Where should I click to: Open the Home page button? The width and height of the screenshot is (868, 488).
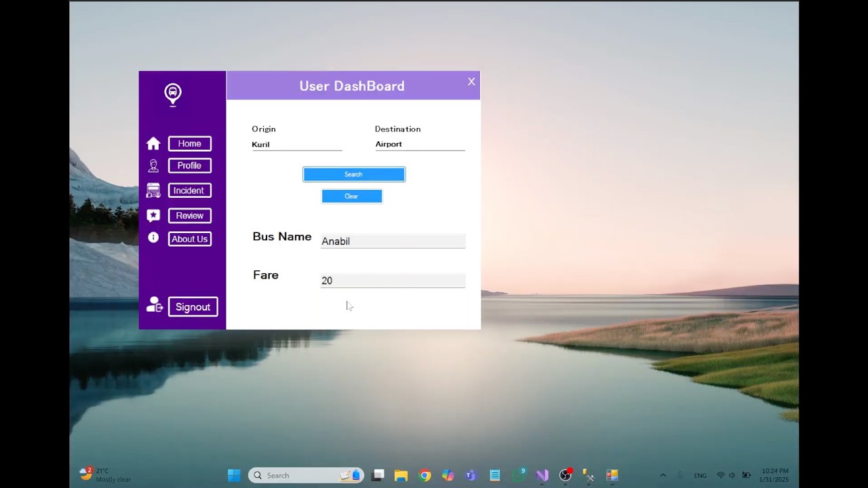[190, 144]
